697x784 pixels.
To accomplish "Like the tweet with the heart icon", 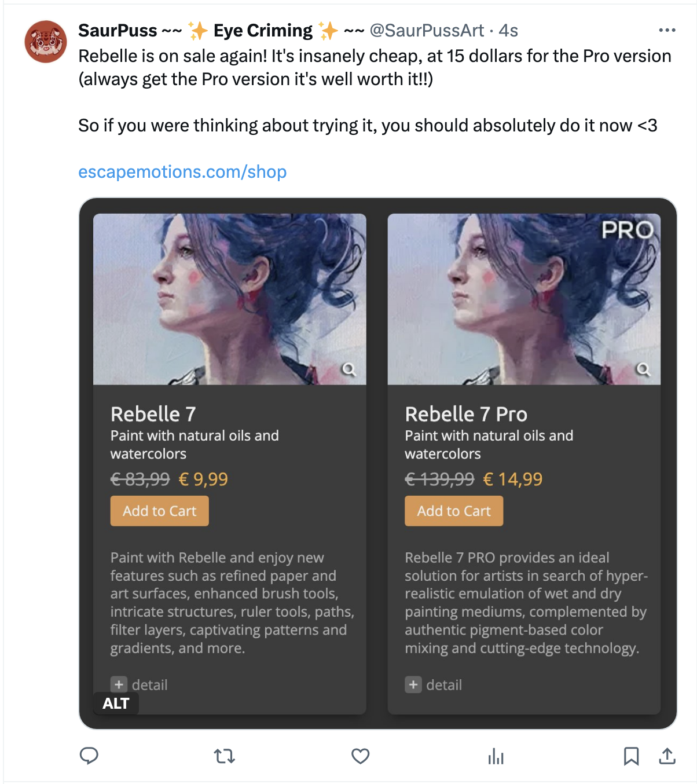I will pyautogui.click(x=360, y=756).
